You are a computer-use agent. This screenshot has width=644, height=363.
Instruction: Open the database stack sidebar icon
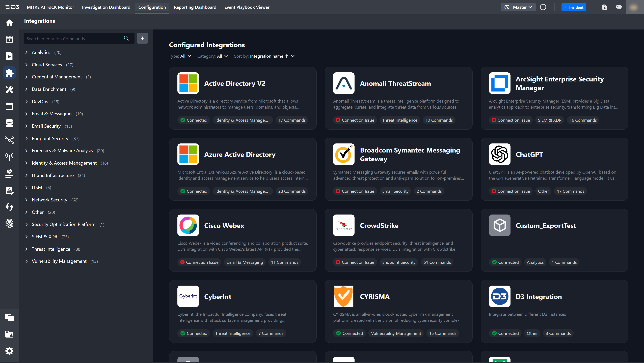(x=9, y=123)
